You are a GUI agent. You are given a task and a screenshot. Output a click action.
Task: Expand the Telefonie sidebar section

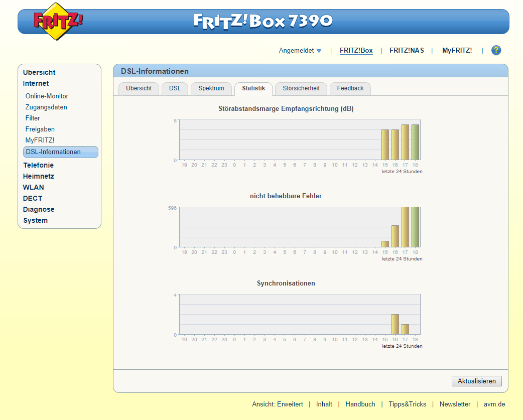[x=38, y=165]
